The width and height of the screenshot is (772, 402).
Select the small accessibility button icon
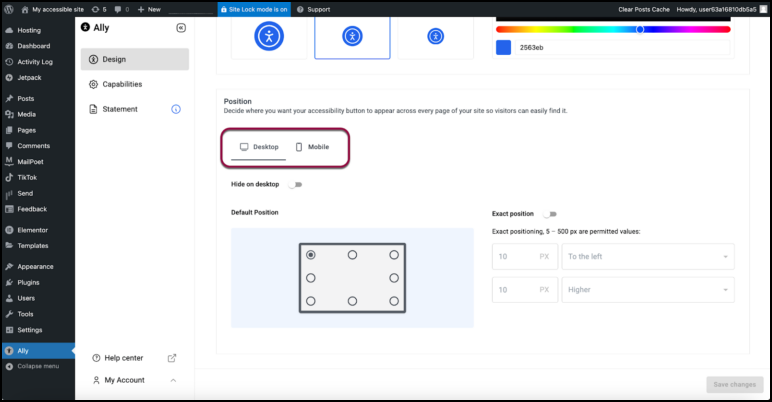point(435,36)
